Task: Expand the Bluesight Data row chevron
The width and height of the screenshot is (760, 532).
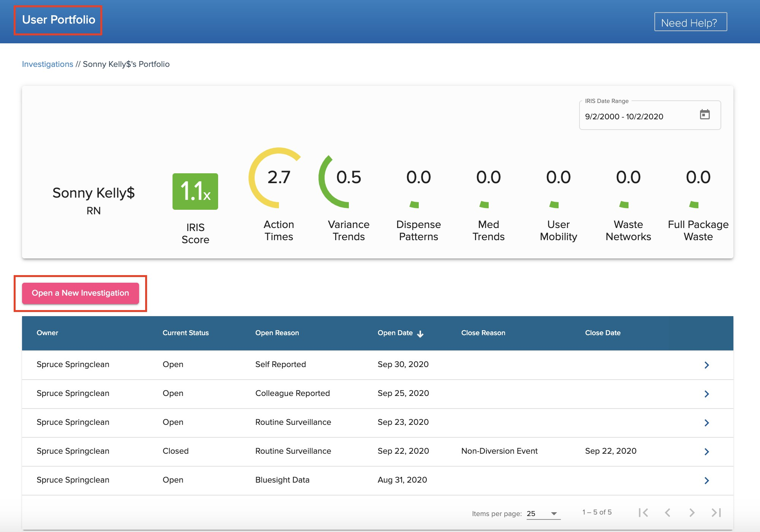Action: coord(706,480)
